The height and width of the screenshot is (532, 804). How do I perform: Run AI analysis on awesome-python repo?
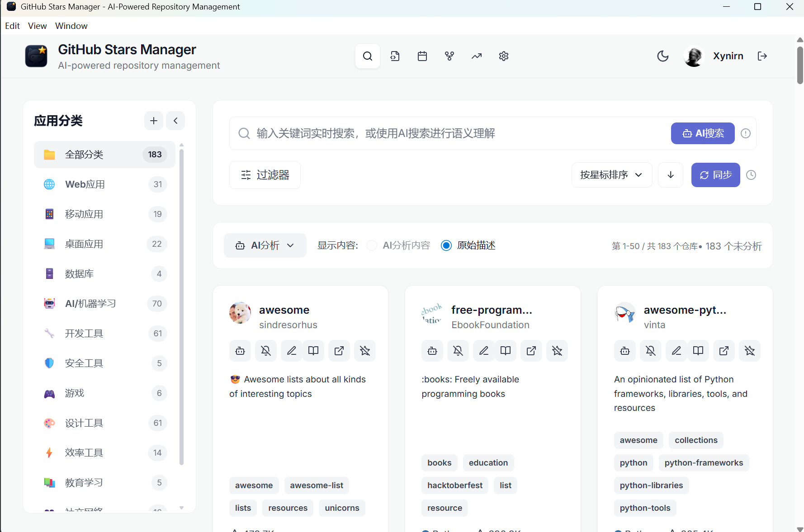(625, 351)
